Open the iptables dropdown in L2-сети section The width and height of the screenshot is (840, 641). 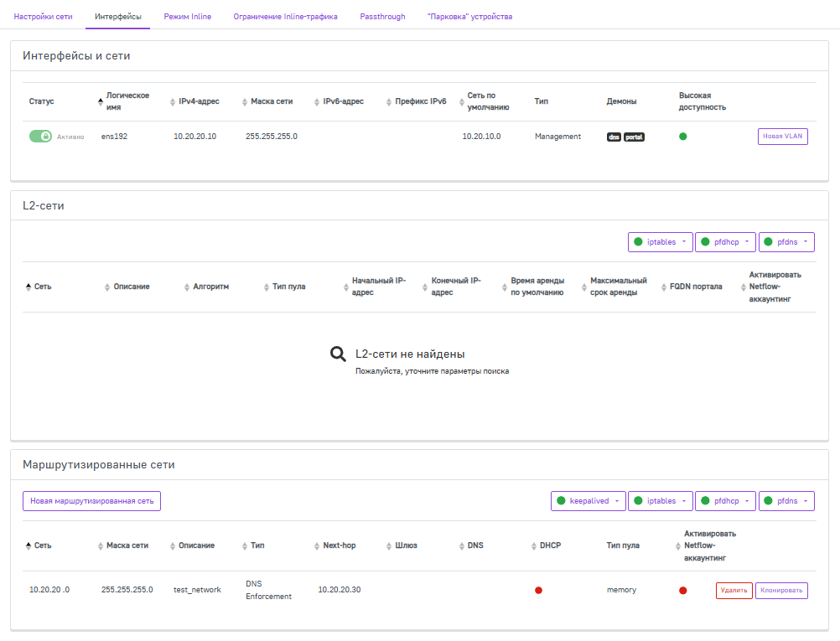[660, 242]
